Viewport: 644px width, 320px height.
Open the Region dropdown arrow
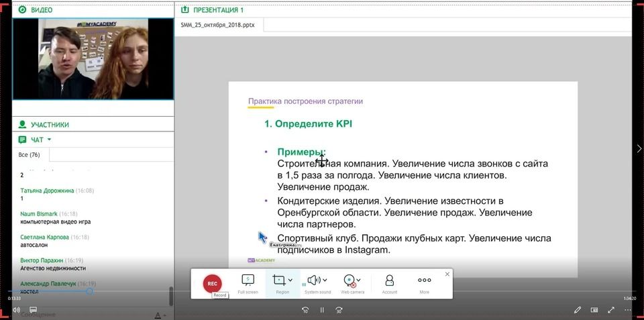[x=290, y=280]
